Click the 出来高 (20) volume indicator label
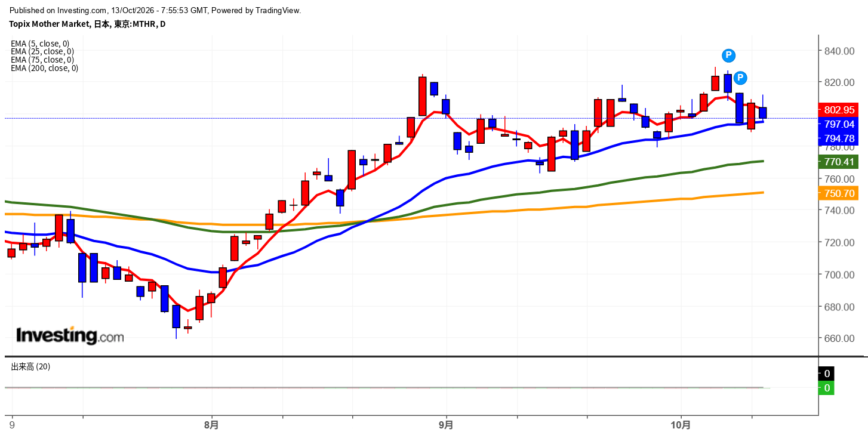 pos(30,366)
